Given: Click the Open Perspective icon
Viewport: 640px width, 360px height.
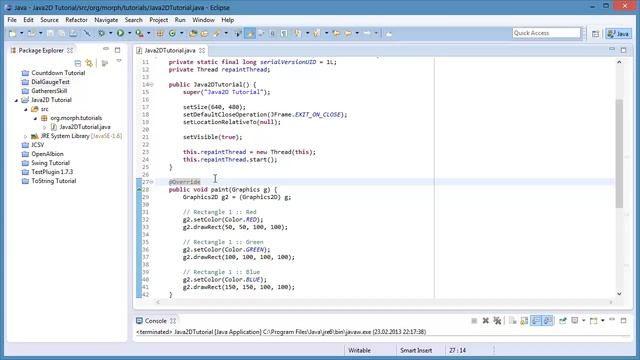Looking at the screenshot, I should coord(596,34).
